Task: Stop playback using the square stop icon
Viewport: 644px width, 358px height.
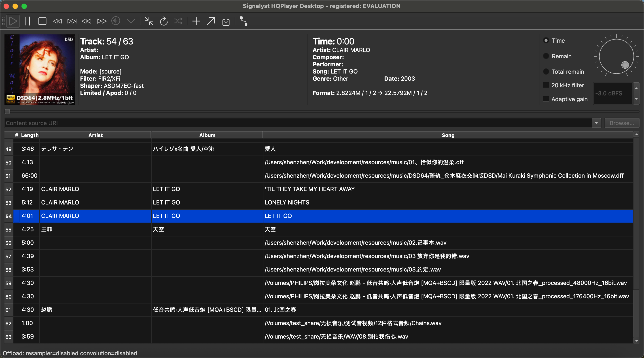Action: 42,21
